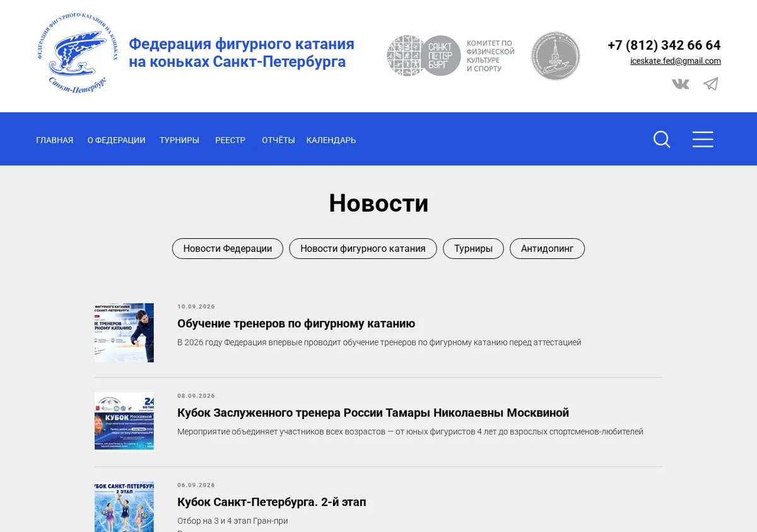Open the Кубок Москвиной article headline
This screenshot has width=757, height=532.
click(x=373, y=413)
